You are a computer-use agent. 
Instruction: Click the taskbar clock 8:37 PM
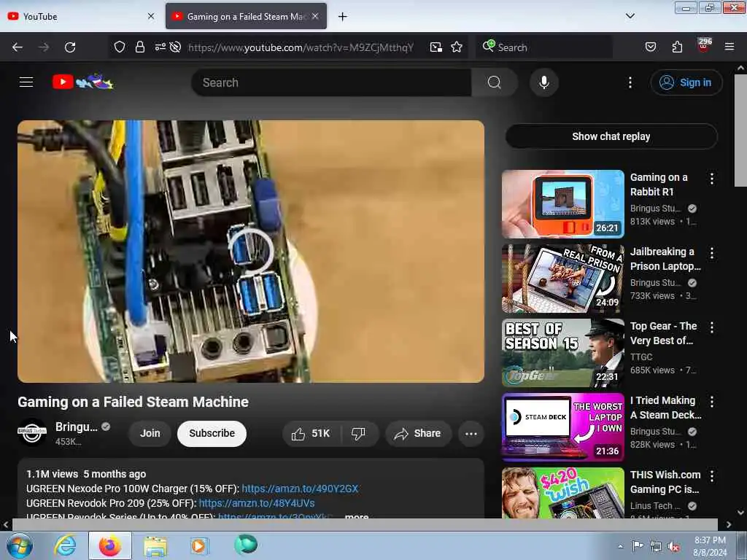coord(710,546)
